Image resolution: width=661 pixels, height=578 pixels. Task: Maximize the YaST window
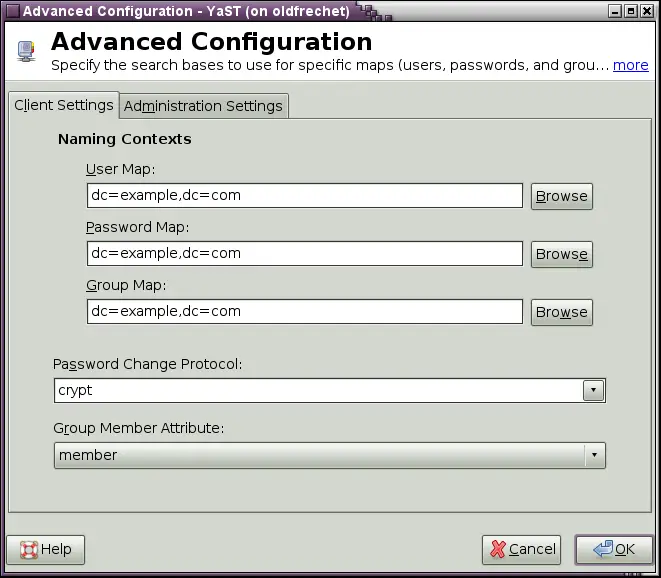pos(631,11)
